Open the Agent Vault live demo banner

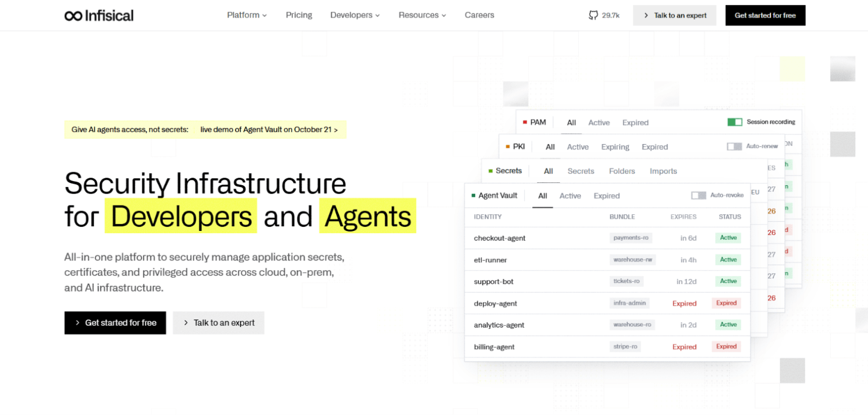click(x=205, y=130)
